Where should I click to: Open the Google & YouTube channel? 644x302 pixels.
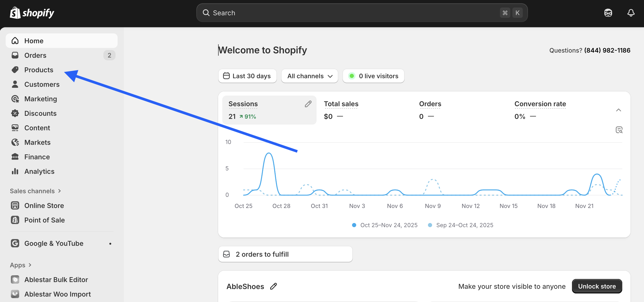point(54,243)
